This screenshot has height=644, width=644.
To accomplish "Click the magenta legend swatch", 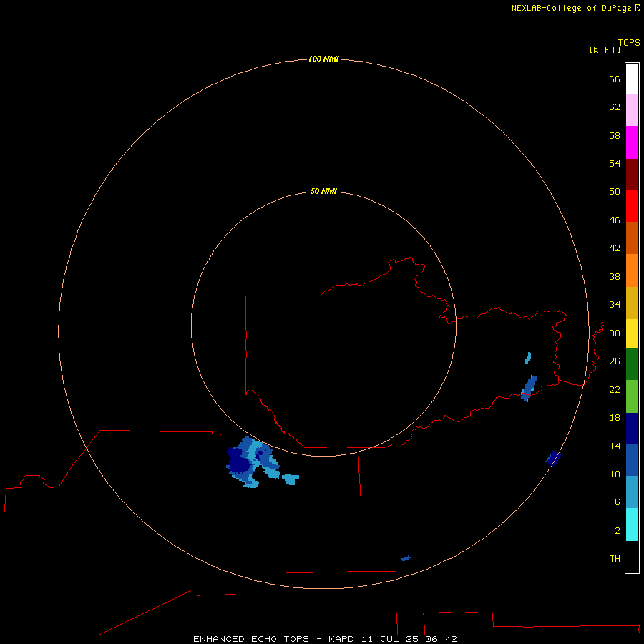I will (632, 142).
